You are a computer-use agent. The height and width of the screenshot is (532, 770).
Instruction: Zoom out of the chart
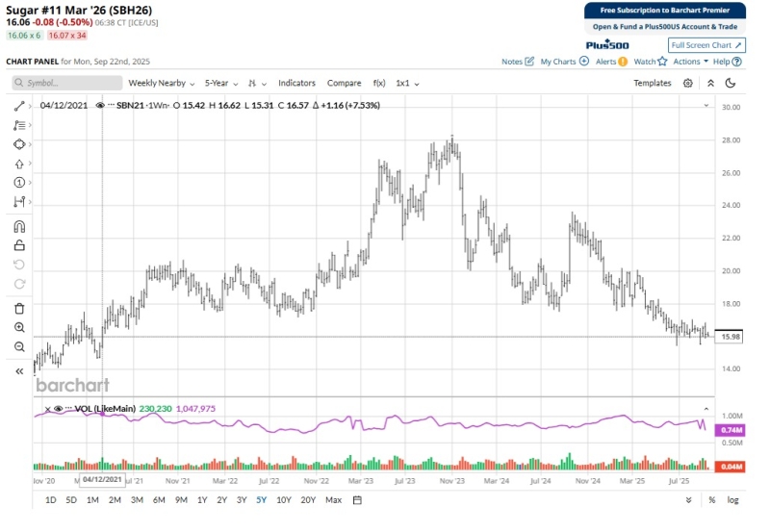pos(18,346)
